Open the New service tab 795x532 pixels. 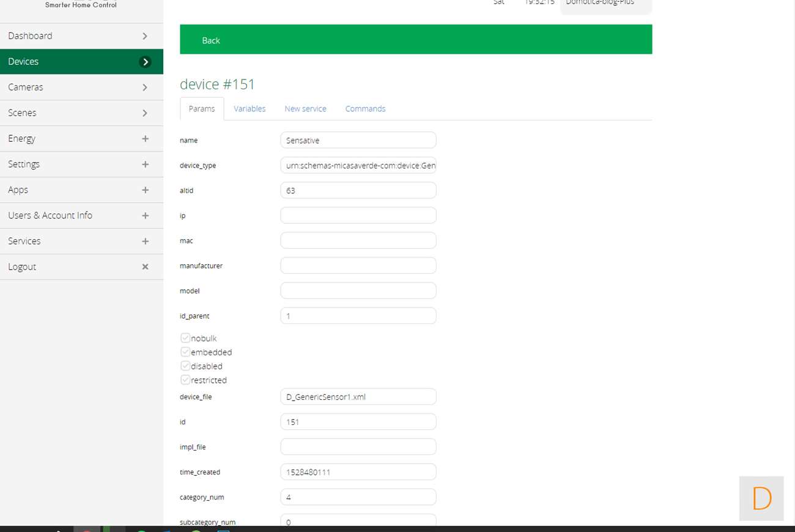click(305, 109)
